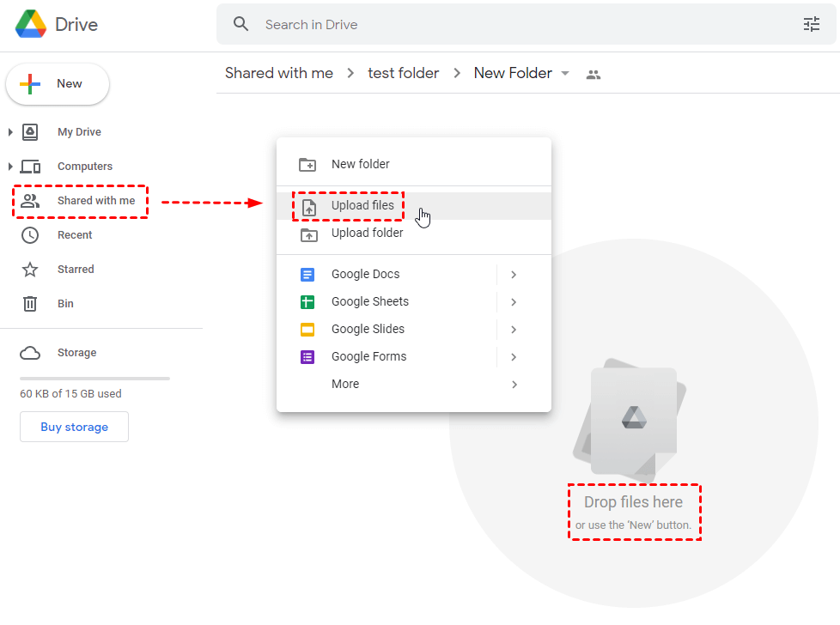Open search options filter icon
Image resolution: width=840 pixels, height=625 pixels.
tap(812, 24)
